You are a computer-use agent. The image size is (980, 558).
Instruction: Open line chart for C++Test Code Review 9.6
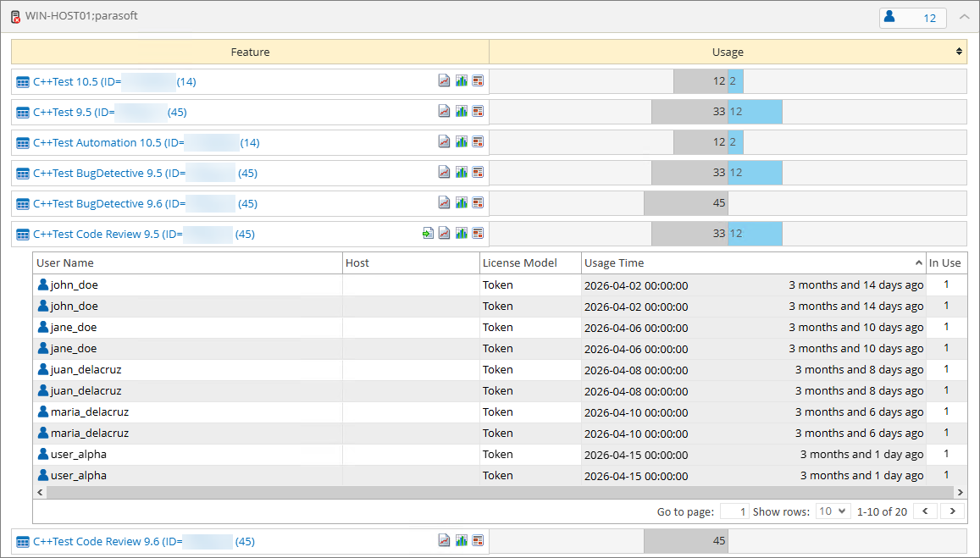pos(445,540)
